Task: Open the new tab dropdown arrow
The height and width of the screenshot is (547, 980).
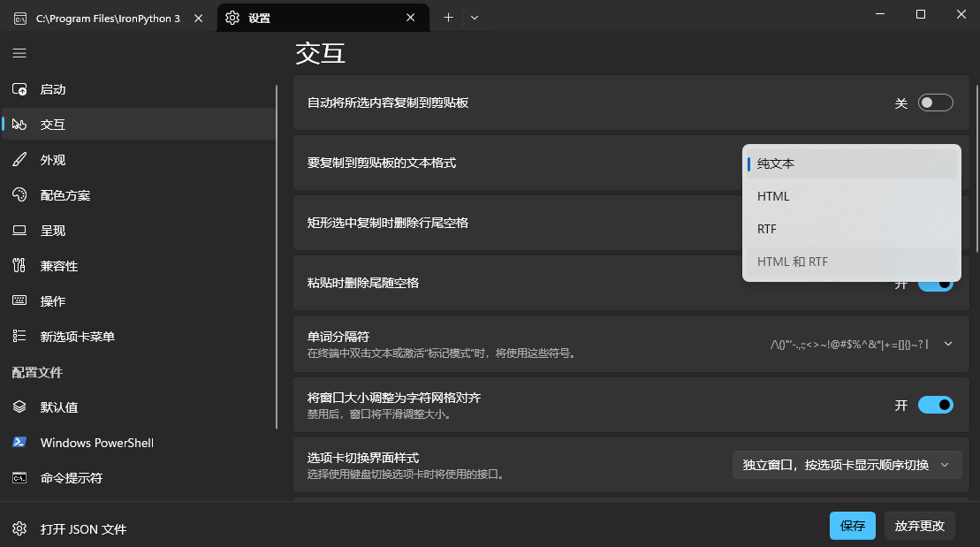Action: [x=475, y=18]
